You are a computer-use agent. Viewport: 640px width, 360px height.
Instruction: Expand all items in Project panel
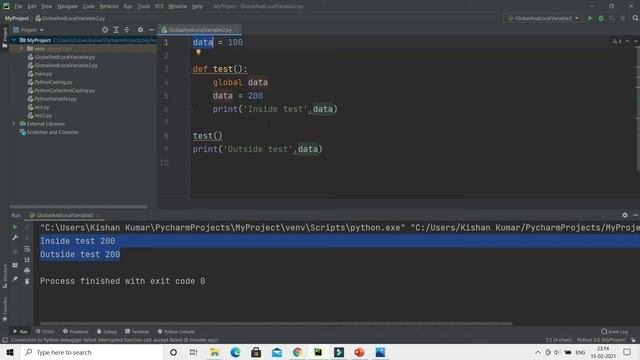point(116,30)
